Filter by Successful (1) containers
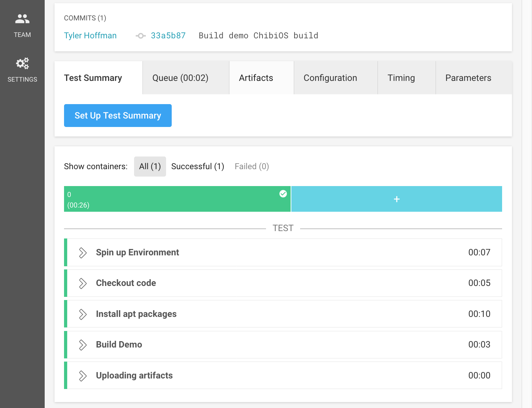This screenshot has height=408, width=532. click(x=197, y=167)
